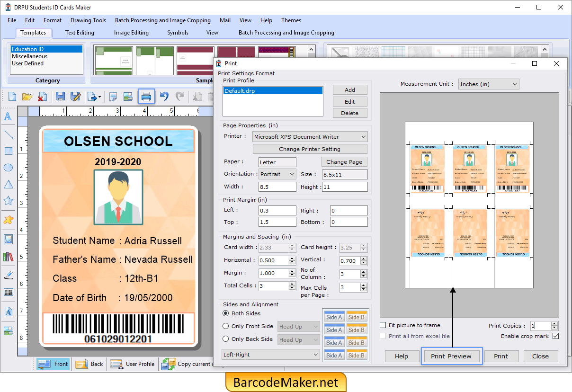Select the Triangle shape tool

8,184
